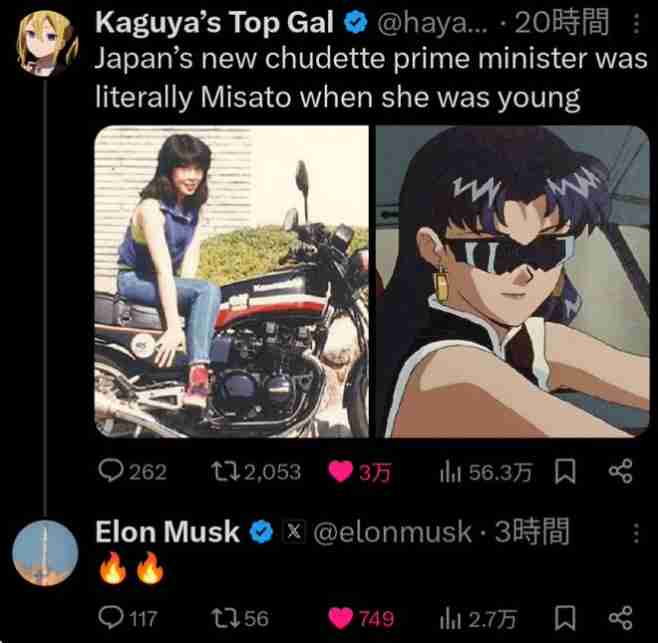Unlike Elon Musk's fire emoji reply
658x643 pixels.
(x=341, y=618)
